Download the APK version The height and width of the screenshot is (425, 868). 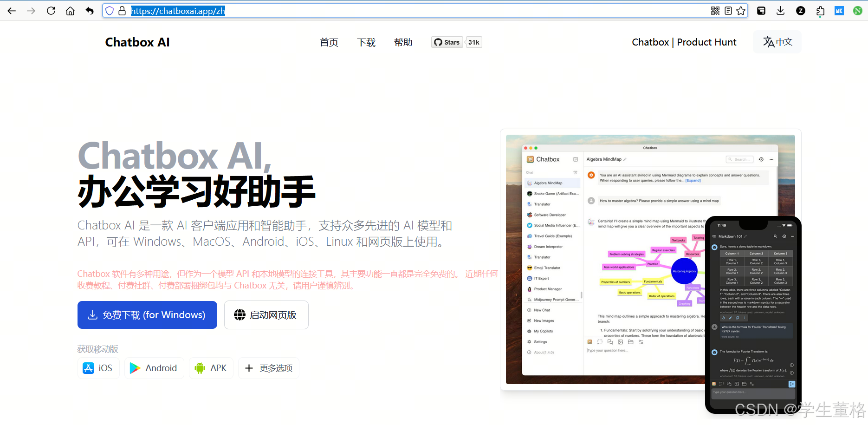pyautogui.click(x=211, y=368)
